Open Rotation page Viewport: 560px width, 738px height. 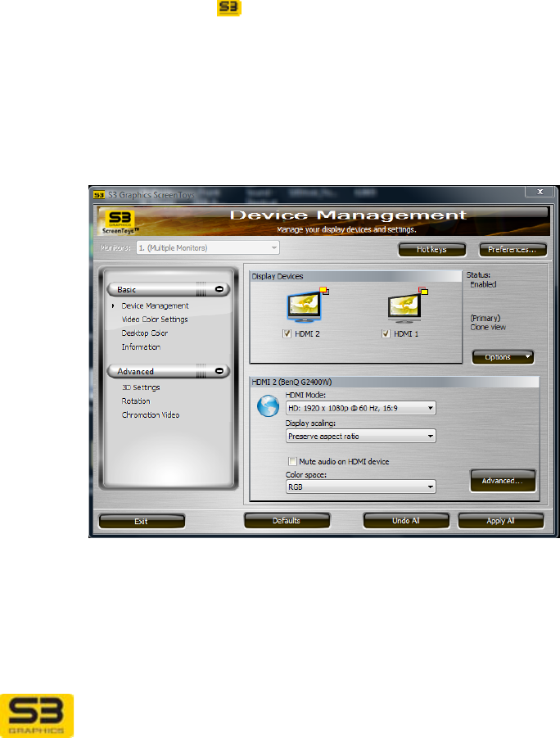pyautogui.click(x=136, y=401)
